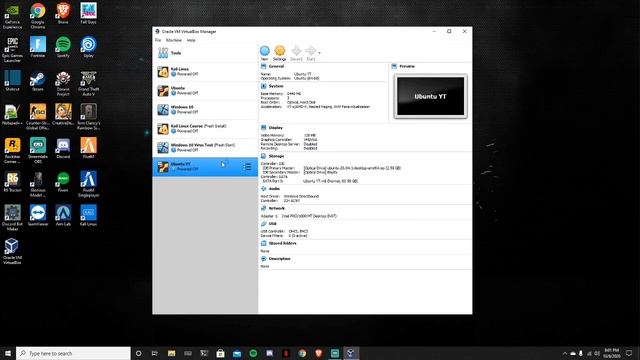Click Steam desktop shortcut
640x360 pixels.
[38, 80]
